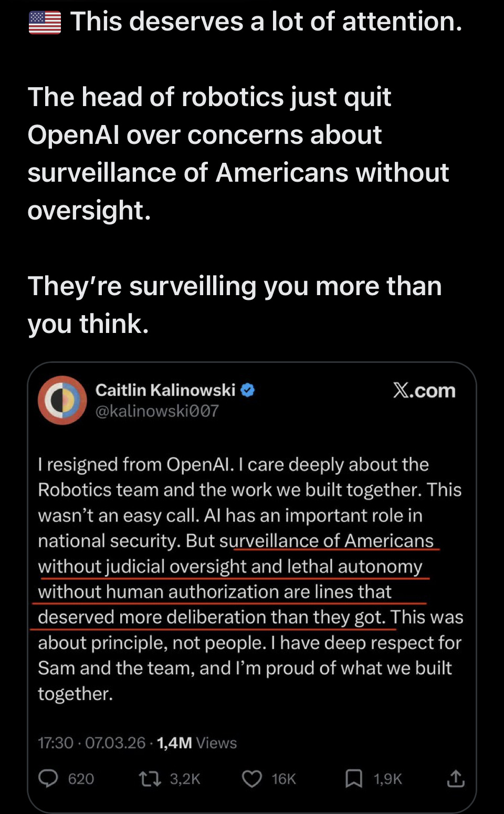The image size is (504, 814).
Task: Click the 620 replies count
Action: [81, 778]
